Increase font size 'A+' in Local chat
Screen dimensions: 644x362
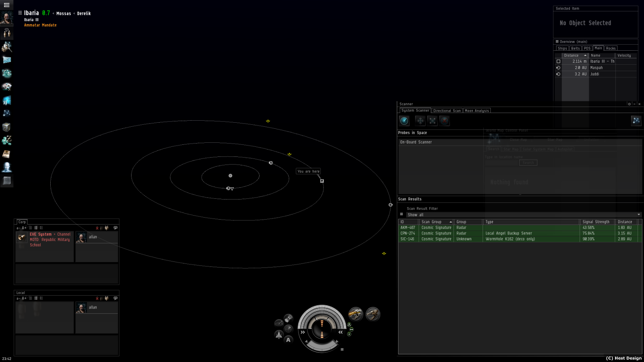(24, 298)
